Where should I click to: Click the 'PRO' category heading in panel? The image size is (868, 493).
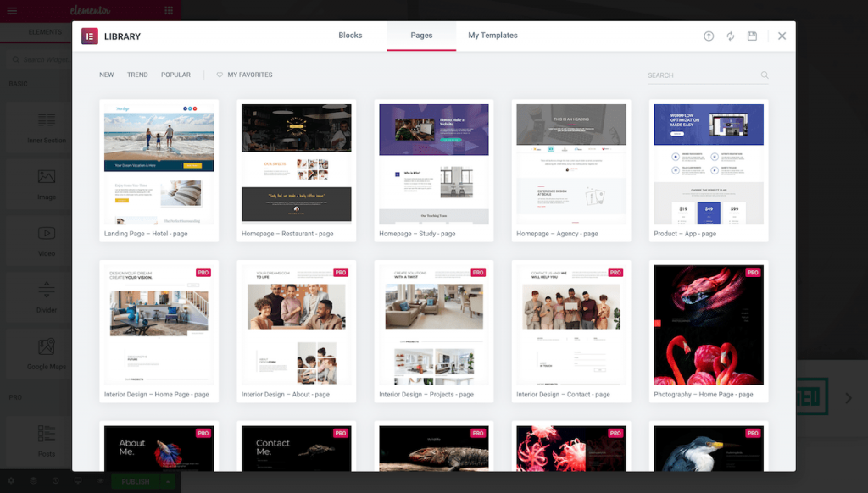point(15,397)
